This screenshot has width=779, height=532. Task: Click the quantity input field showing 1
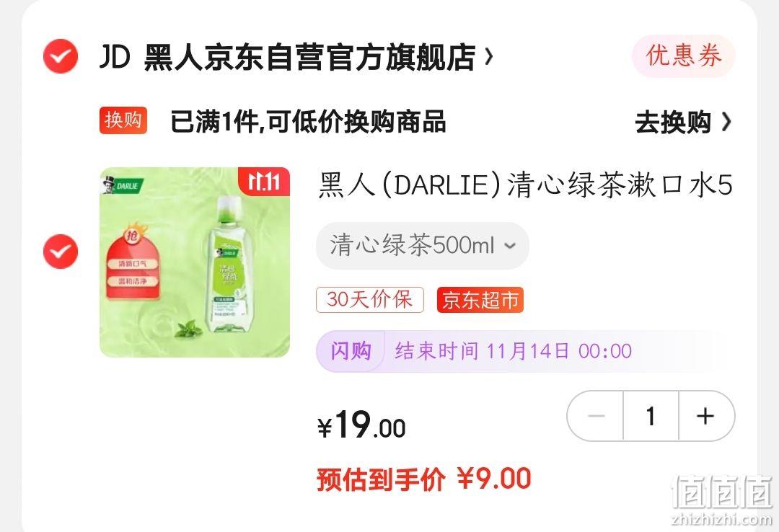pos(651,416)
